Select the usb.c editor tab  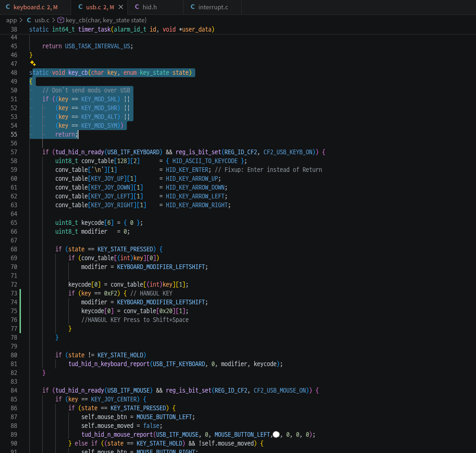pos(99,7)
